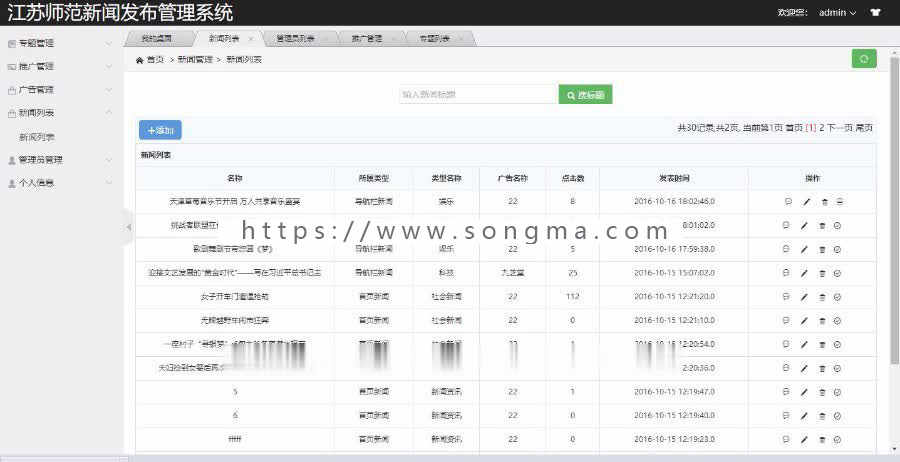Edit the news row dated 2016-10-15 15:07:02
The image size is (900, 462).
pyautogui.click(x=804, y=273)
